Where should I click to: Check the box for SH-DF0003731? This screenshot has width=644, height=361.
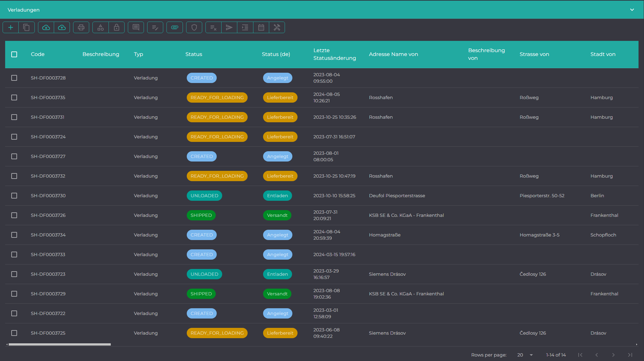pos(14,117)
